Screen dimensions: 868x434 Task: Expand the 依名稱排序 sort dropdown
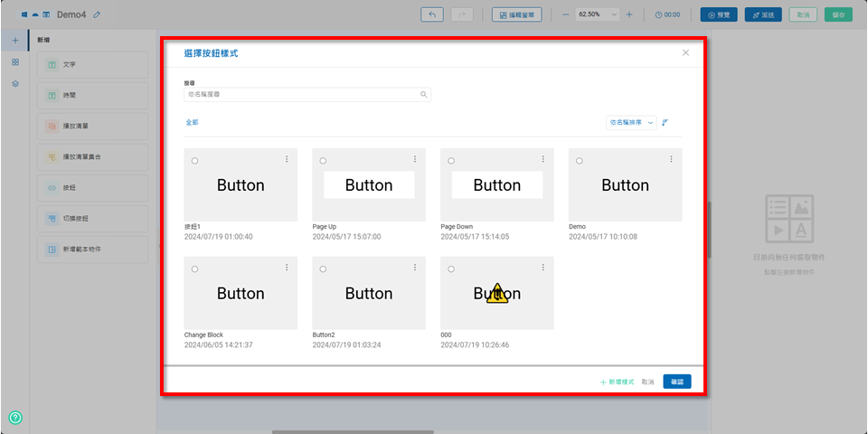[631, 122]
